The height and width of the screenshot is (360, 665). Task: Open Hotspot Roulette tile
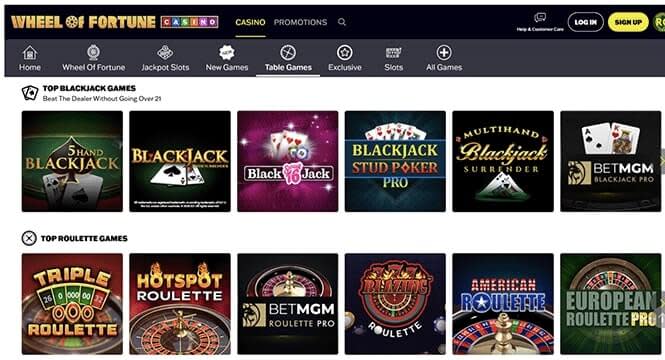pos(180,304)
